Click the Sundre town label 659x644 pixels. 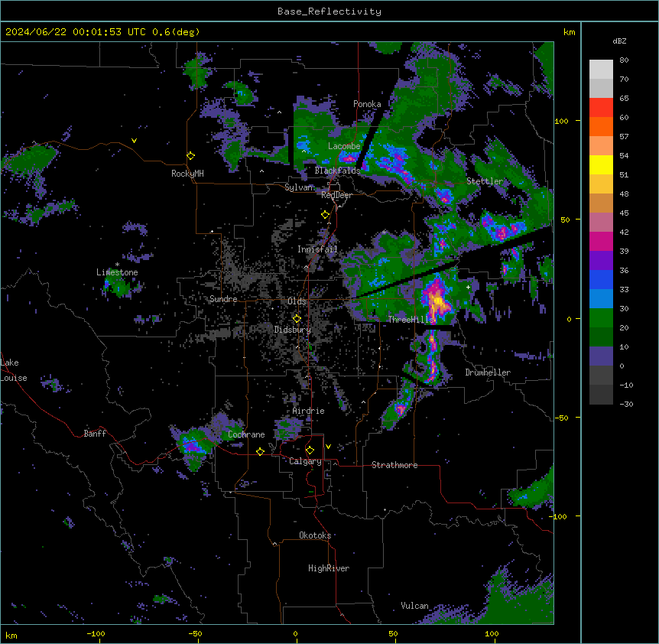[223, 299]
